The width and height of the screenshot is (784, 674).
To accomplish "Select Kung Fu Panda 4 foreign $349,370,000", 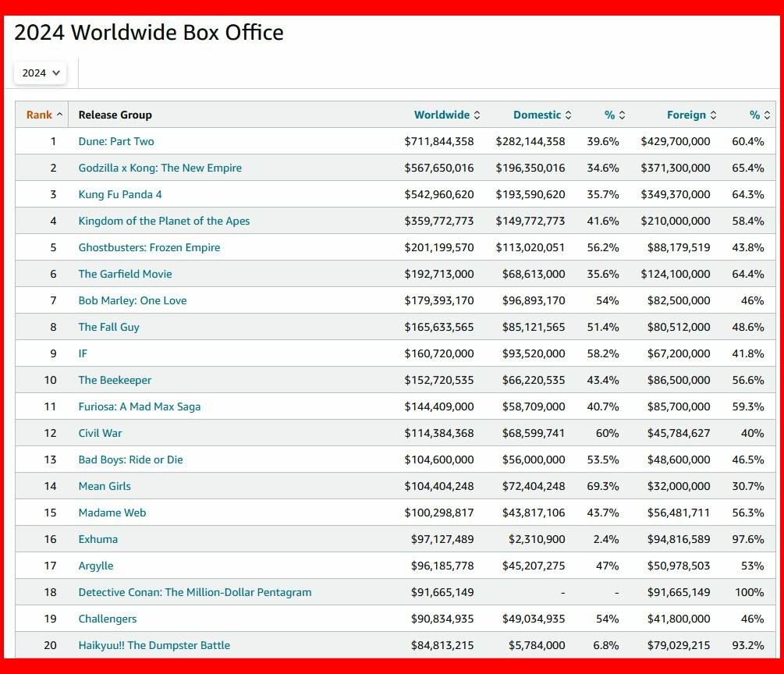I will point(676,194).
